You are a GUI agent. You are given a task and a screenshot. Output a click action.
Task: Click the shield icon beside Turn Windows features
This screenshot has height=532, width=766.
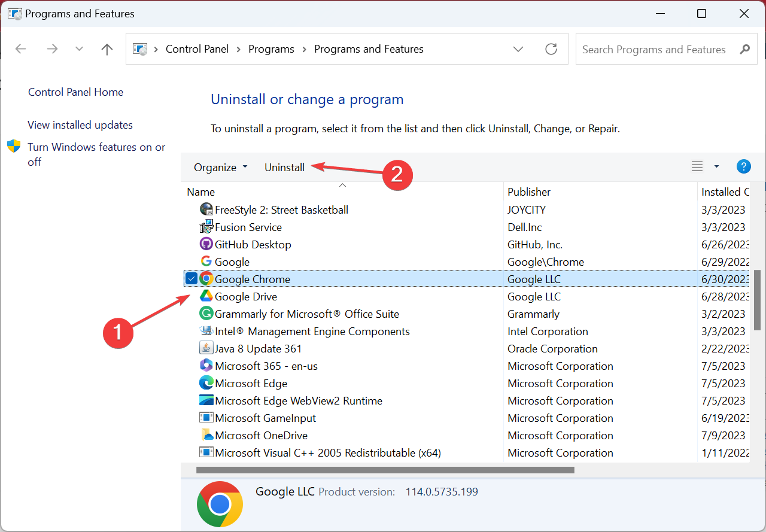click(x=14, y=146)
